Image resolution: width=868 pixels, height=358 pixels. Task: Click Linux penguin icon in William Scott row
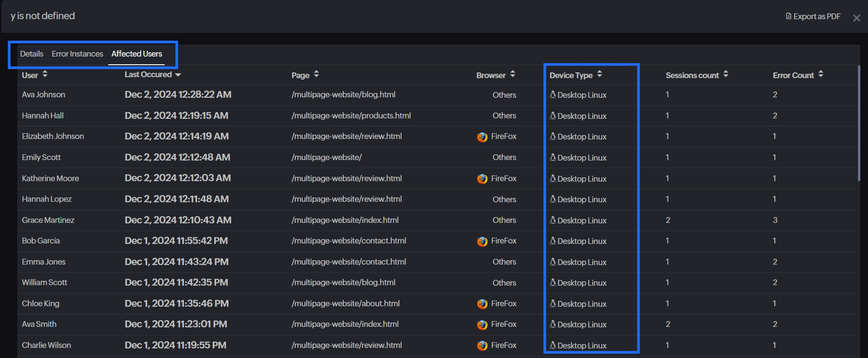(552, 282)
